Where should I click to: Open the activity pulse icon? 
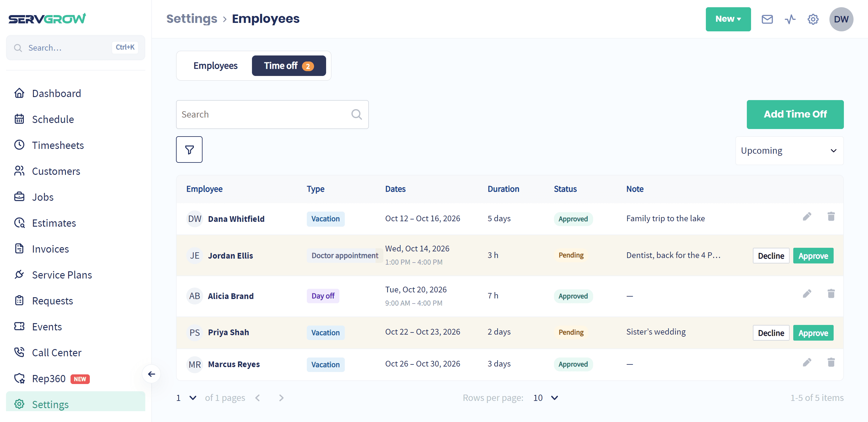tap(790, 19)
